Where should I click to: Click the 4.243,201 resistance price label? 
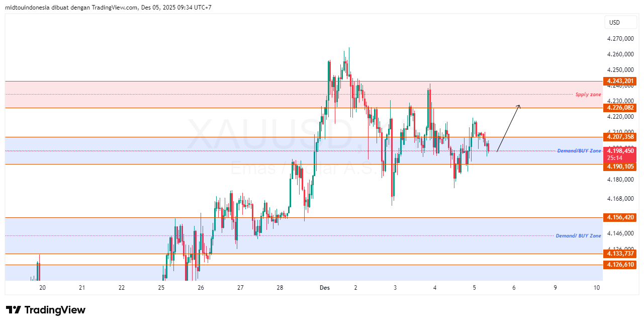(619, 80)
